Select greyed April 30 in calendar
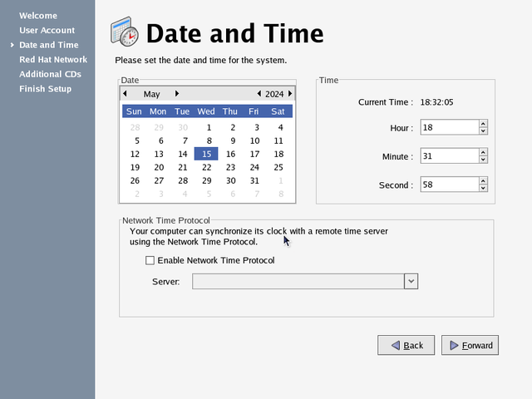Viewport: 532px width, 399px height. [183, 127]
